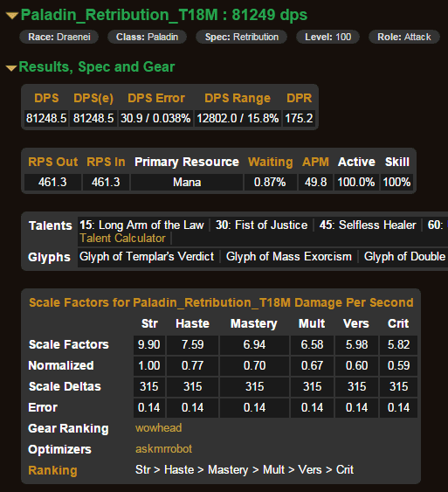Open the Talent Calculator link
This screenshot has height=492, width=448.
122,239
